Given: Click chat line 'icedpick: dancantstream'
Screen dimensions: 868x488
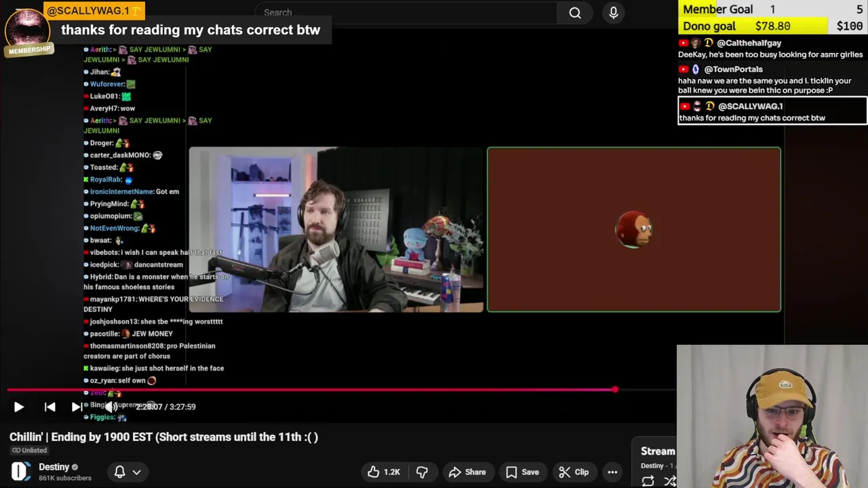Looking at the screenshot, I should coord(134,264).
